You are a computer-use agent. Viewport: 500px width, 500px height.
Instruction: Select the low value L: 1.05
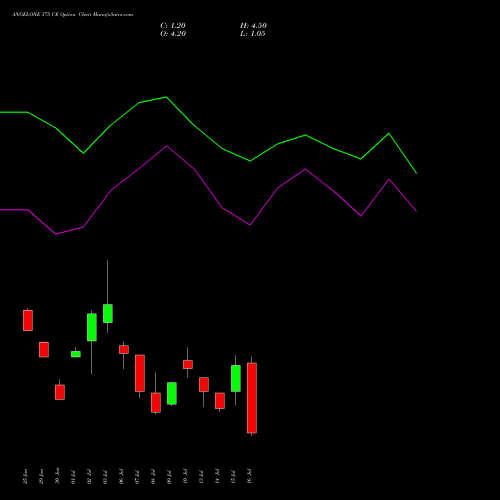click(x=253, y=34)
